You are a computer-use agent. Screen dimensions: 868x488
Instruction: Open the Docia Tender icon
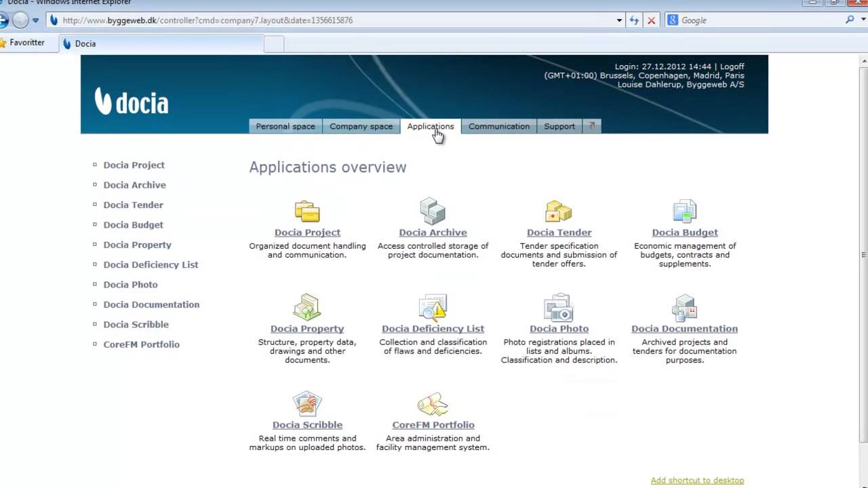(x=559, y=211)
